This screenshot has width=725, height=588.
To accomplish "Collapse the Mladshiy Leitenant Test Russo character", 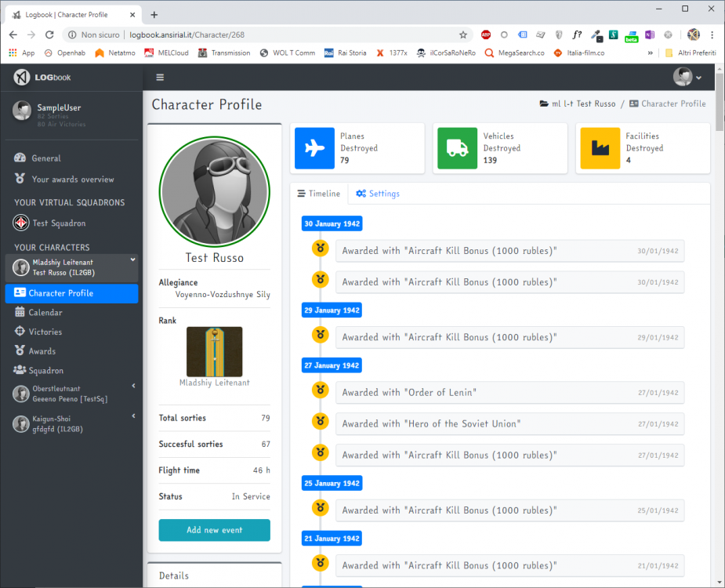I will coord(132,260).
